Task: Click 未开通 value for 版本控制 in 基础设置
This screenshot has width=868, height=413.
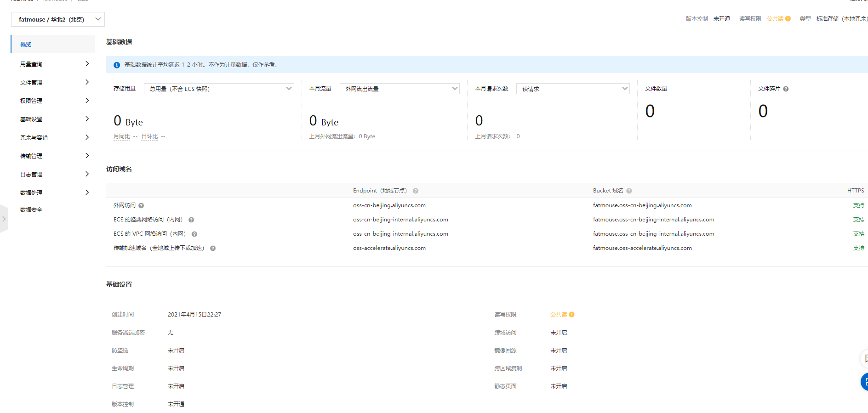Action: point(176,404)
